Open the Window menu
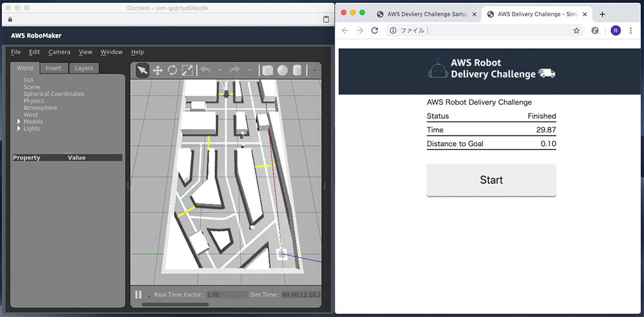644x317 pixels. pos(111,52)
